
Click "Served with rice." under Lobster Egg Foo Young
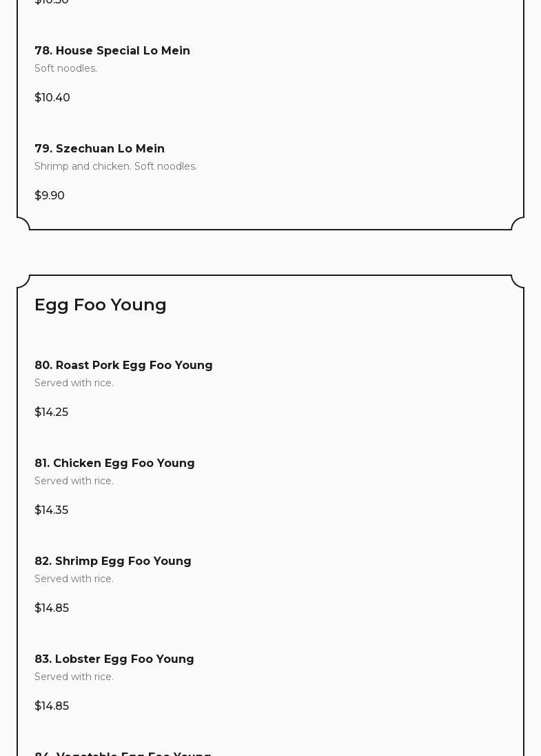click(x=74, y=677)
